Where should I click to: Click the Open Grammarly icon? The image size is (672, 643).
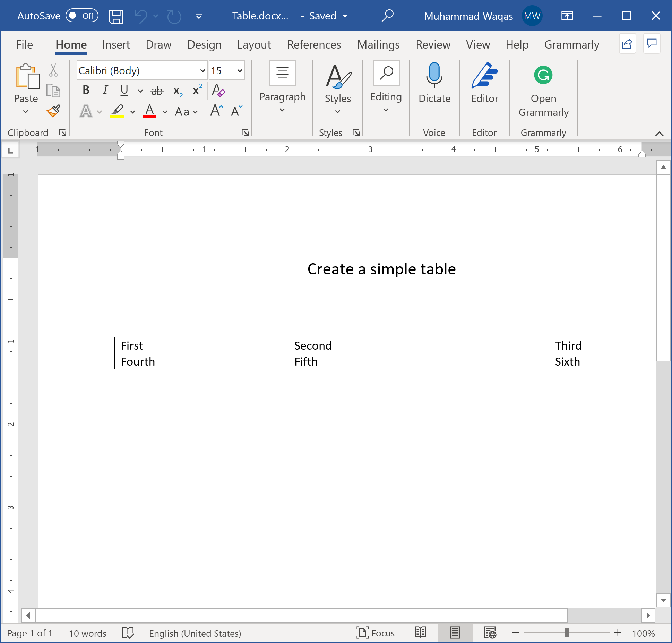click(x=543, y=75)
